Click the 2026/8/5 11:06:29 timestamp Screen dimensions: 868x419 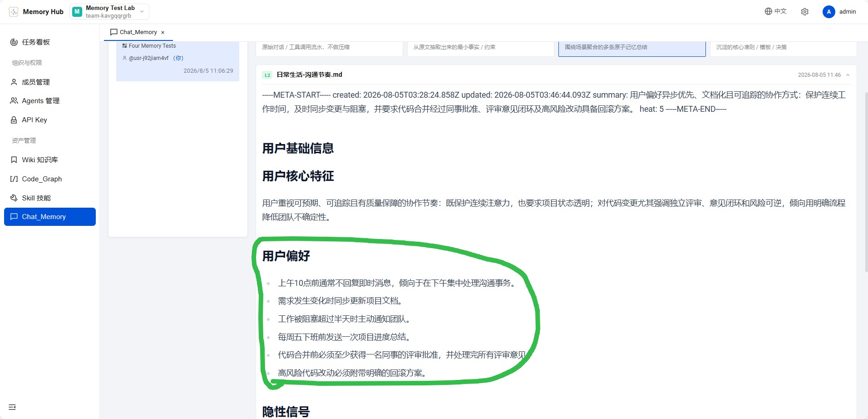coord(208,71)
